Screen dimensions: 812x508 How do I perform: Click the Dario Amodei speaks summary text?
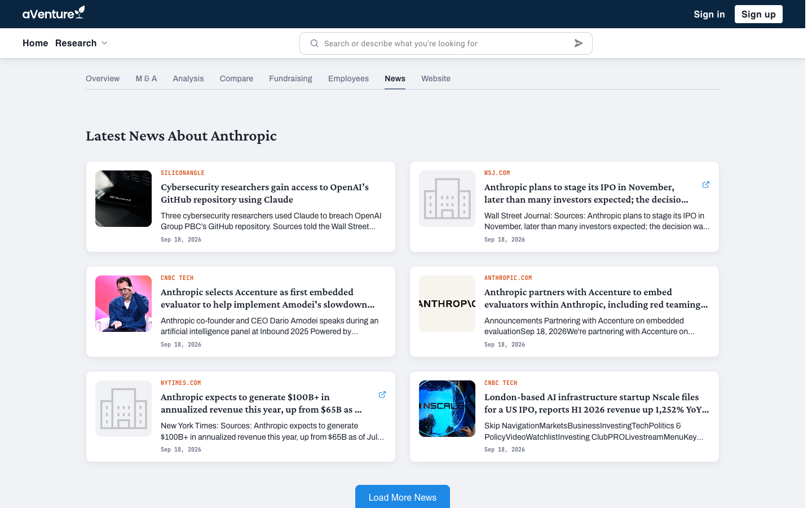(x=270, y=326)
